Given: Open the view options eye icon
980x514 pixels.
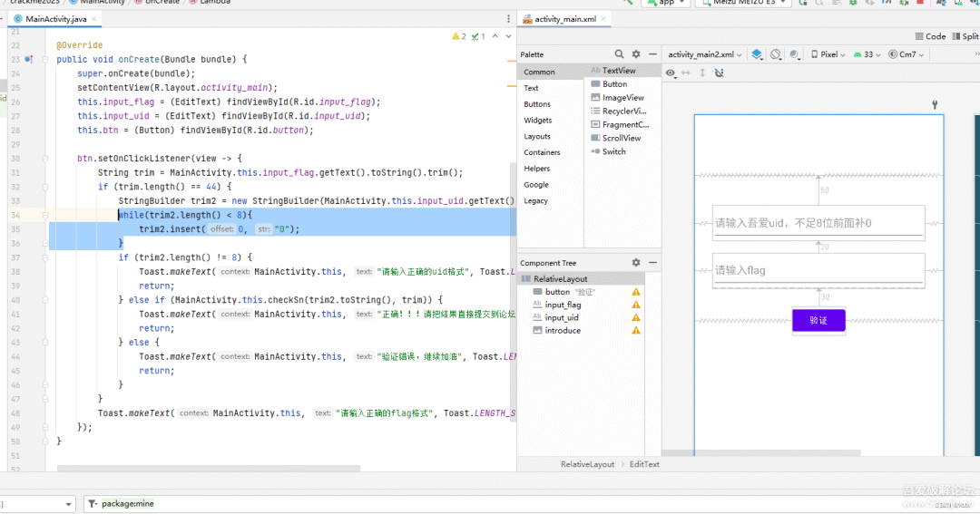Looking at the screenshot, I should [671, 73].
